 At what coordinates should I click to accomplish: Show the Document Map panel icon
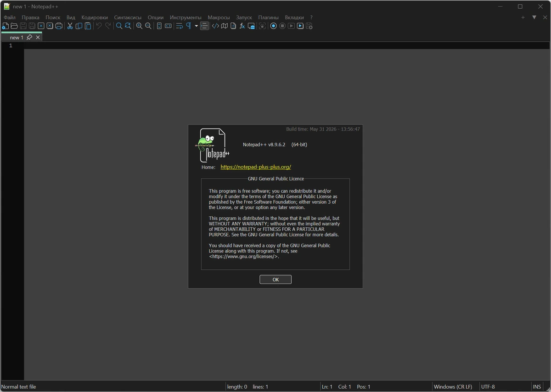pos(224,26)
